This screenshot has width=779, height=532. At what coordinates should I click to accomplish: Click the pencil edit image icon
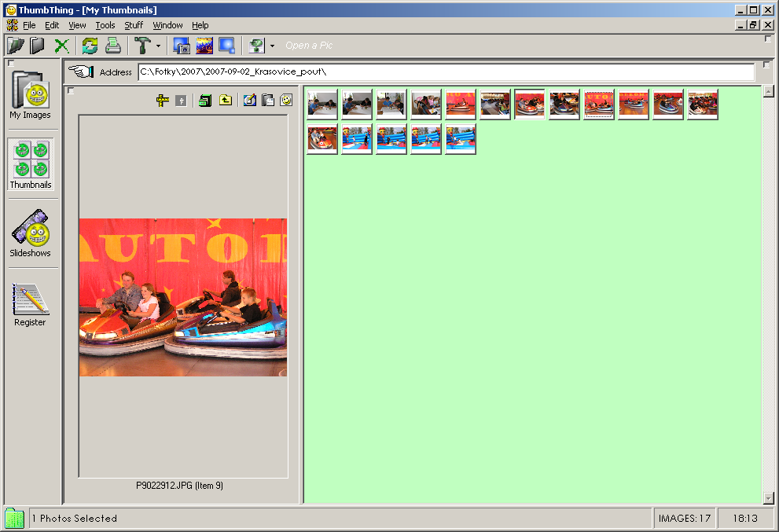[250, 101]
